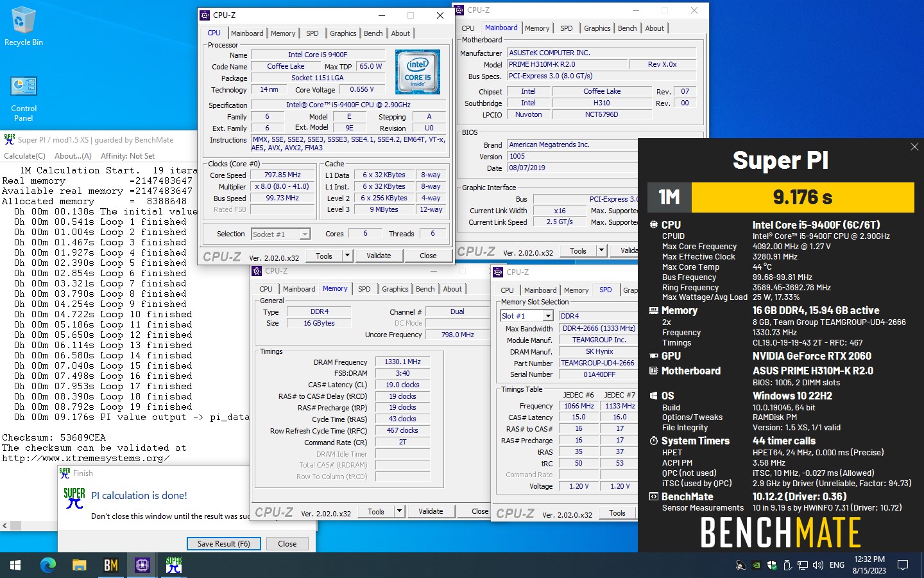
Task: Open the NVIDIA tray icon
Action: tap(757, 565)
